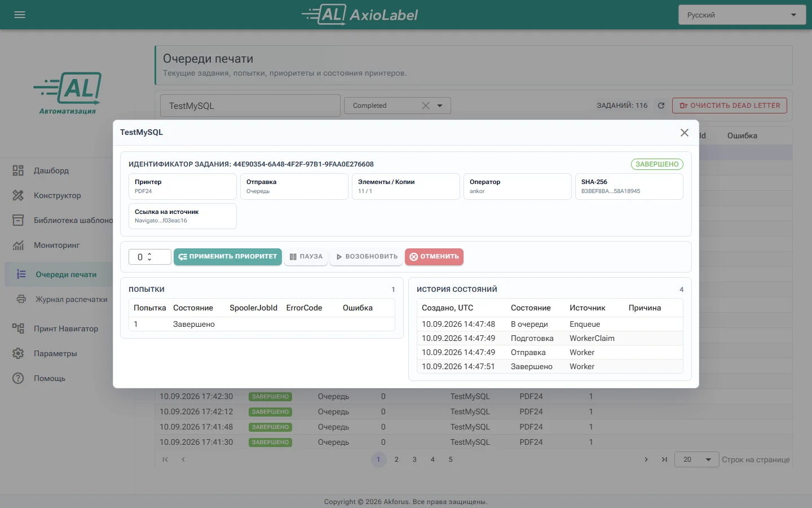Clear the Completed status filter
The height and width of the screenshot is (508, 812).
(426, 106)
